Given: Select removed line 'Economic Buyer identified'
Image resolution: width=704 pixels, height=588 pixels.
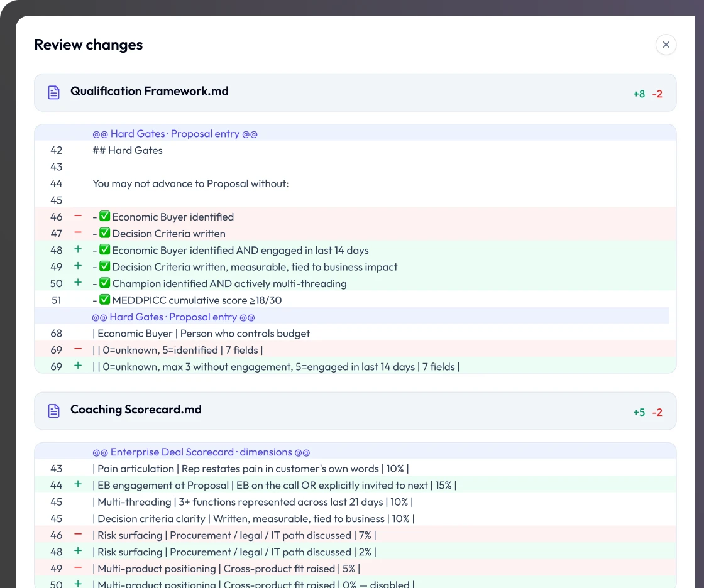Looking at the screenshot, I should click(355, 217).
